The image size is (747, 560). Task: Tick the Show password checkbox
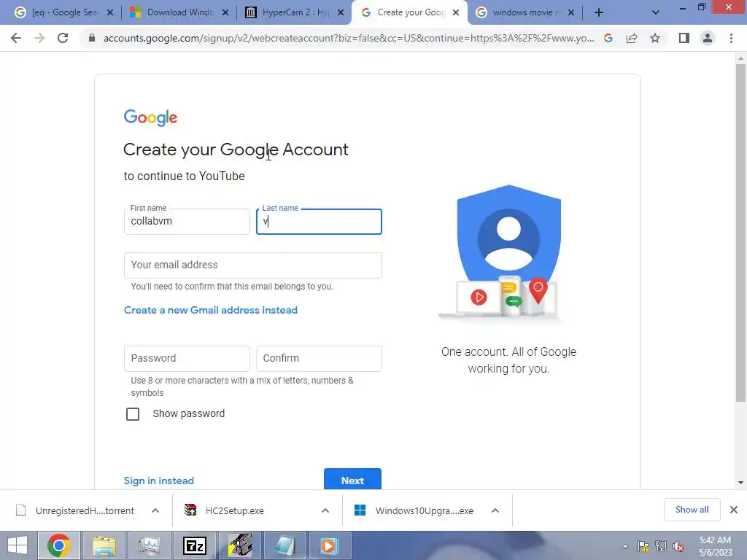[133, 414]
